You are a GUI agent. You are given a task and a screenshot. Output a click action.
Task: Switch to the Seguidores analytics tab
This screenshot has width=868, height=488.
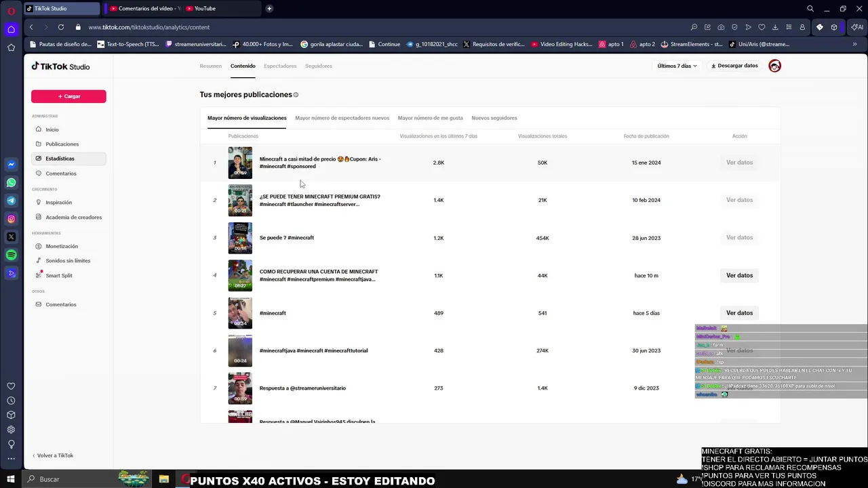coord(319,66)
